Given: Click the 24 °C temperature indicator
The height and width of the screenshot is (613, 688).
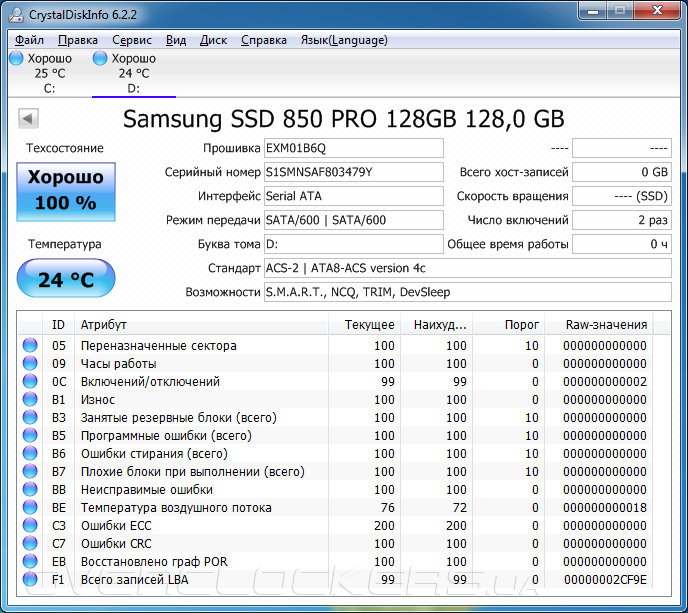Looking at the screenshot, I should [x=66, y=279].
